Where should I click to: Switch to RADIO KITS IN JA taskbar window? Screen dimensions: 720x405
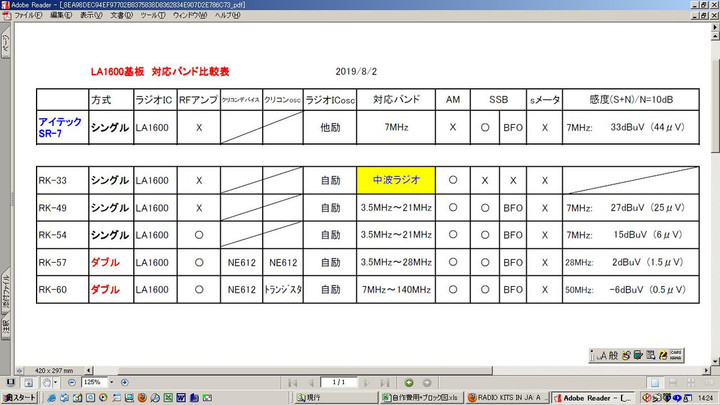(510, 397)
